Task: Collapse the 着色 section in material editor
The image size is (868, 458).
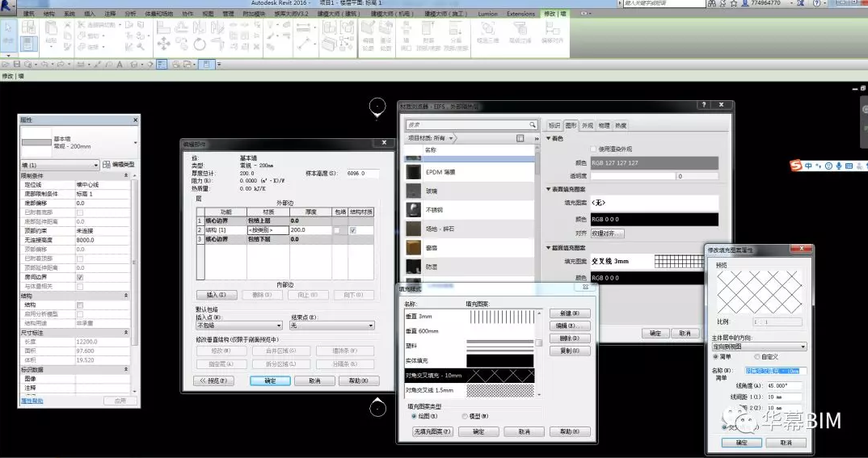Action: pos(550,138)
